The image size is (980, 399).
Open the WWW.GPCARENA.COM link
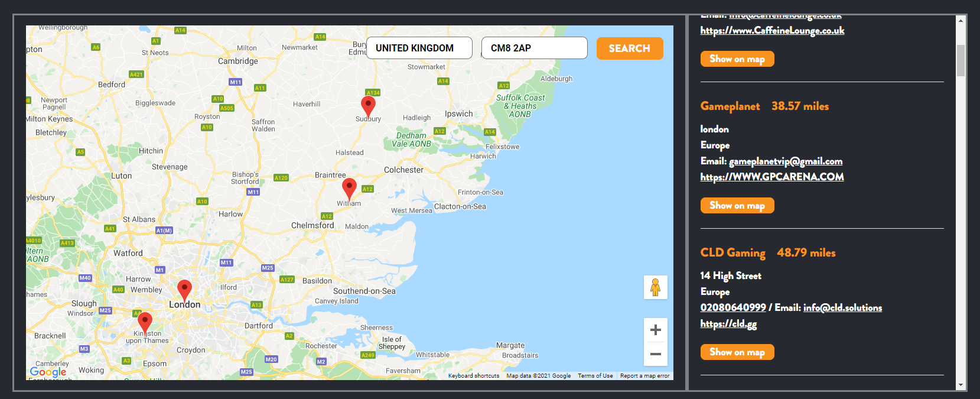pyautogui.click(x=771, y=177)
